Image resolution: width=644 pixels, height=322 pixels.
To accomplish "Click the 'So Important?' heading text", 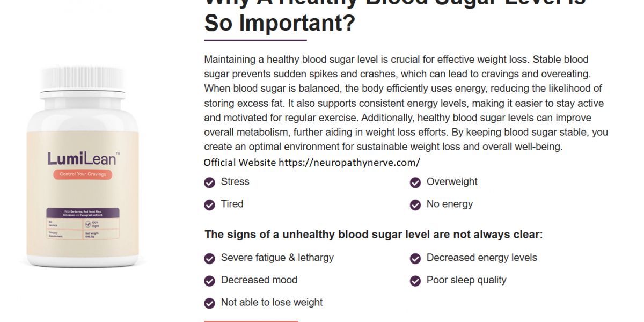I will [x=280, y=23].
